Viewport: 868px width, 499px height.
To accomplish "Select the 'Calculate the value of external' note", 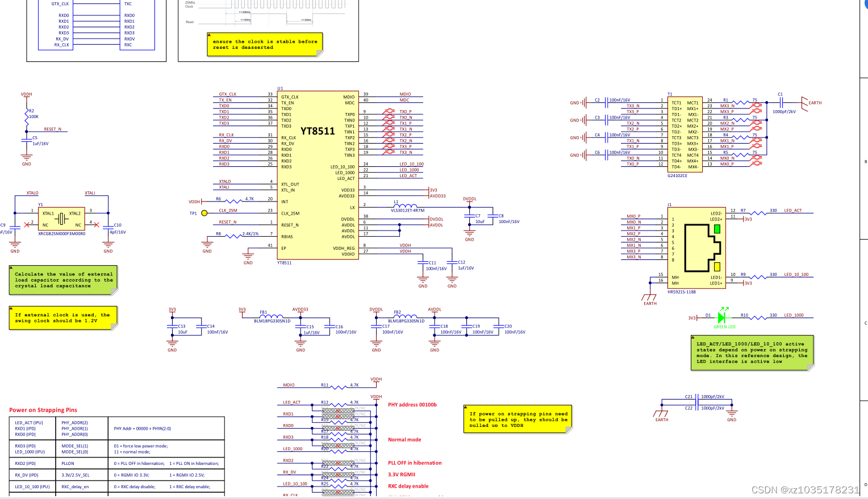I will pyautogui.click(x=64, y=280).
